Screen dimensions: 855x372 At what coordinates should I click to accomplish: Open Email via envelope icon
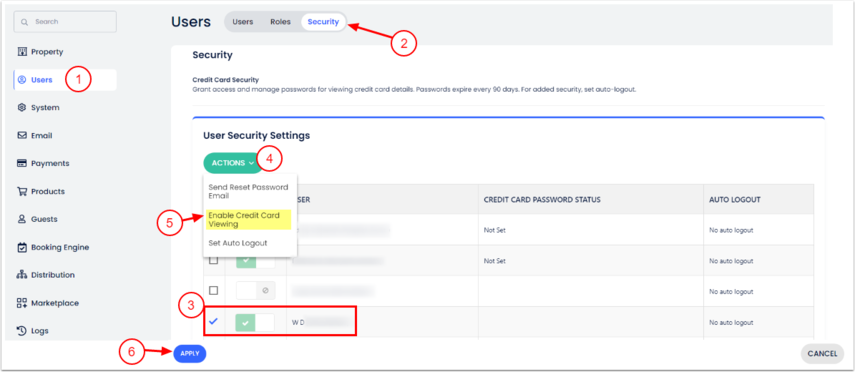point(22,135)
